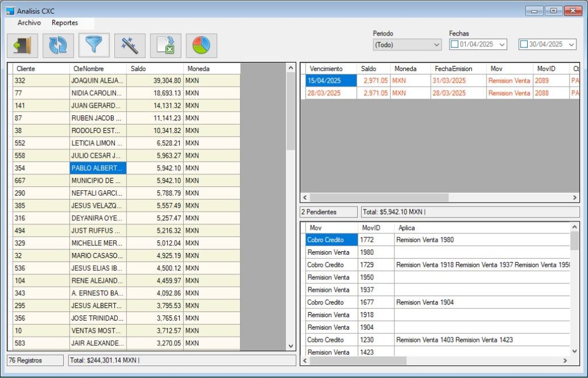Click right arrow of pending documents horizontal scrollbar
This screenshot has width=588, height=378.
pyautogui.click(x=575, y=197)
